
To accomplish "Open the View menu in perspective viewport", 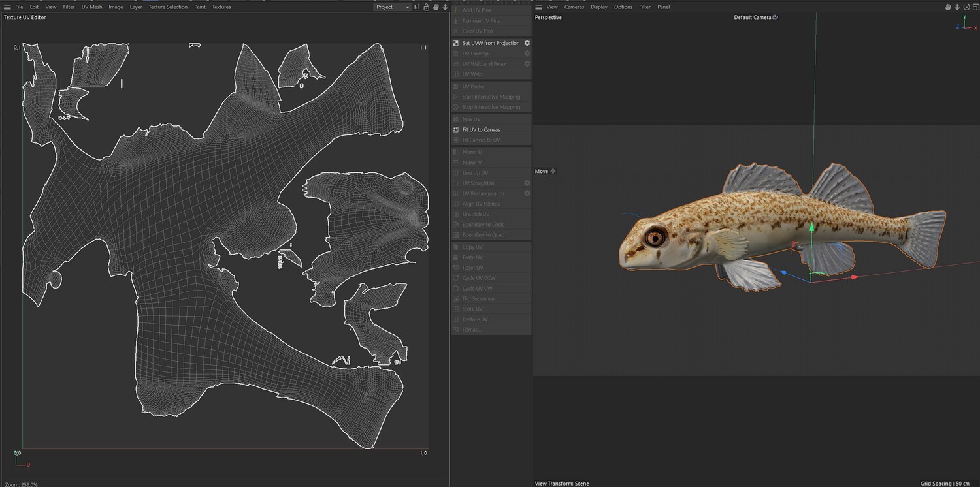I will tap(552, 7).
